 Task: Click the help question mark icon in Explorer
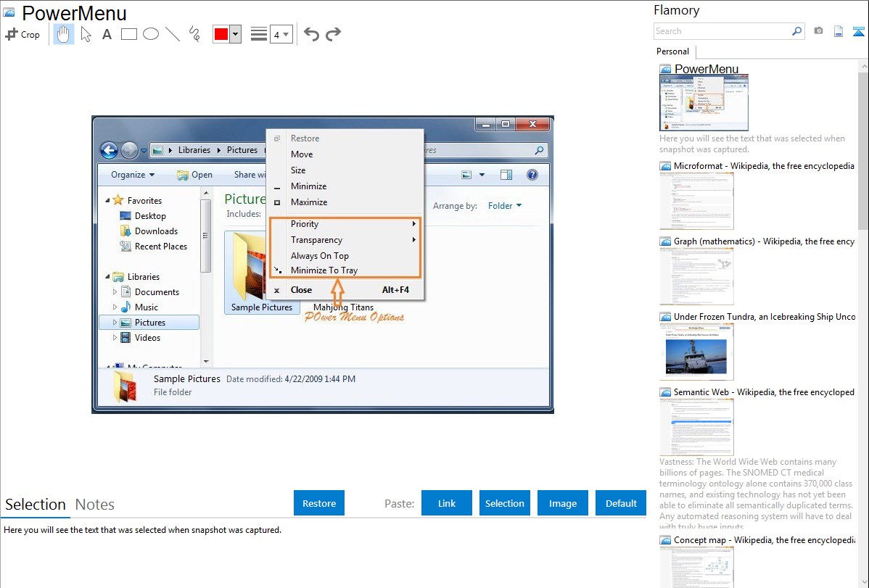(x=532, y=175)
